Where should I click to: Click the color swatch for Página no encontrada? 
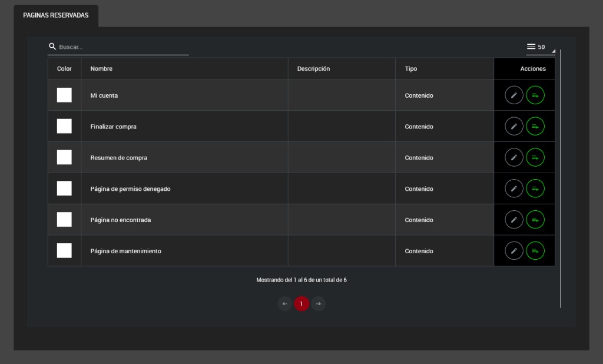coord(64,220)
